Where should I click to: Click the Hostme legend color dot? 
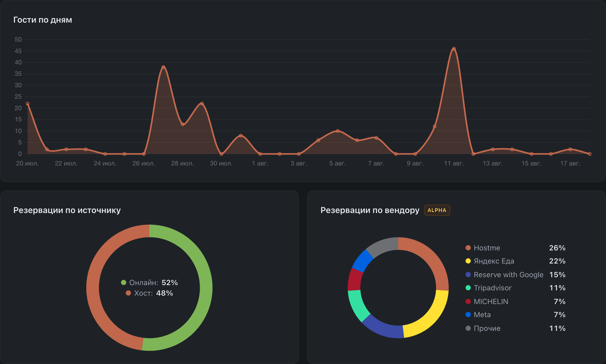pyautogui.click(x=468, y=248)
